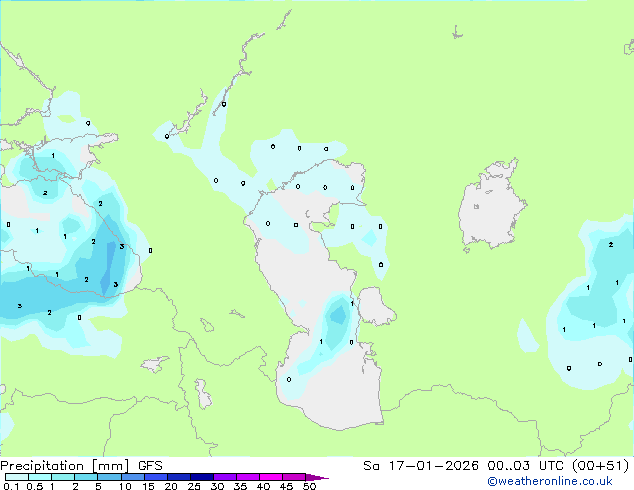
Task: Select the legend swatch between 45 and 50
Action: click(x=294, y=477)
